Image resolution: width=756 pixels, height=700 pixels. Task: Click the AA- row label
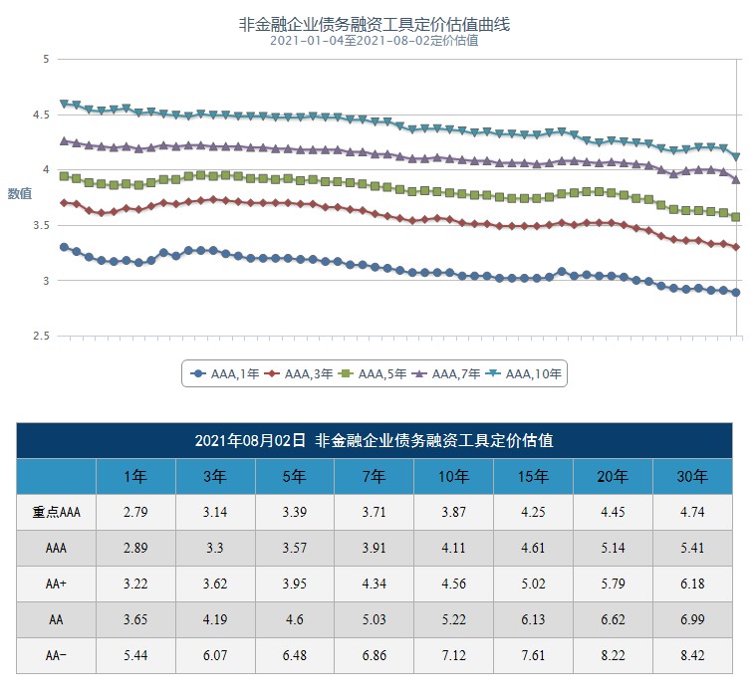tap(56, 655)
